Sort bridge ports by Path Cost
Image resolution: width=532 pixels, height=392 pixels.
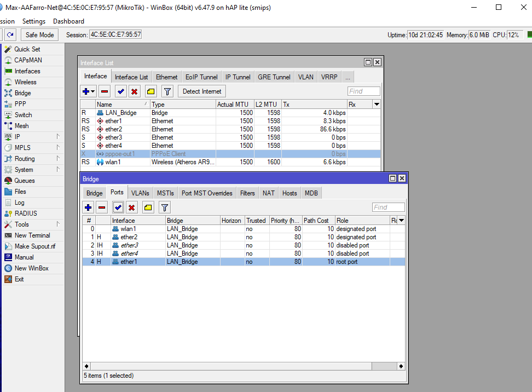319,220
